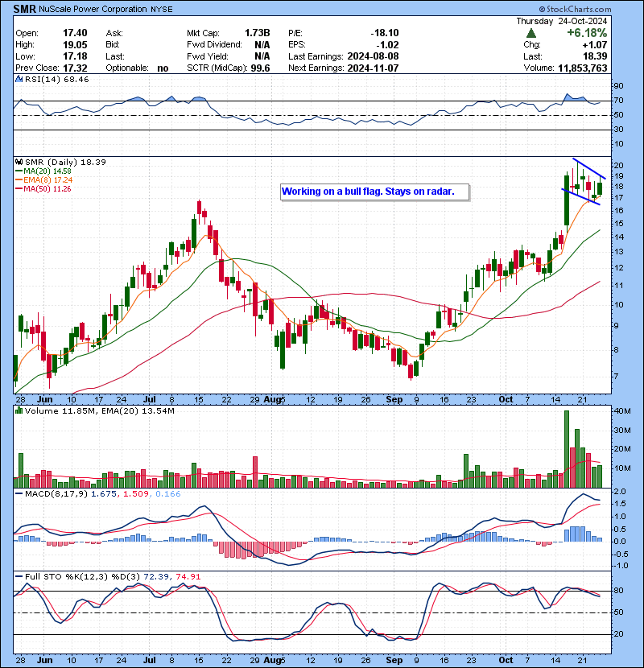644x668 pixels.
Task: Click the bull flag annotation text box
Action: click(374, 192)
